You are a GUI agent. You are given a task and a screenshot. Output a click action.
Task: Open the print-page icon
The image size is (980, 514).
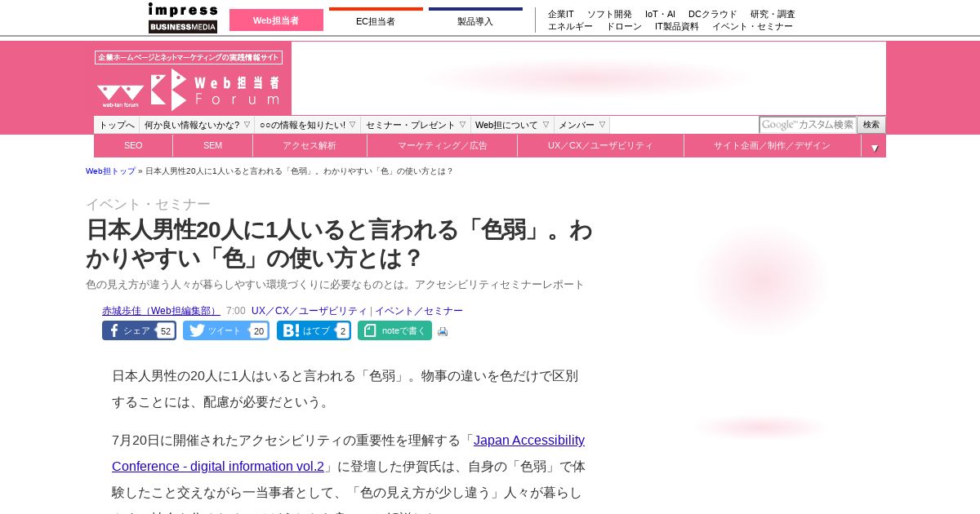(443, 331)
